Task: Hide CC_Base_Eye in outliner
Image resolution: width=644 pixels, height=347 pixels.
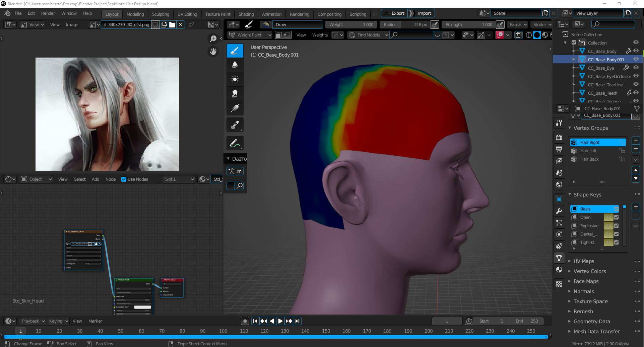Action: tap(636, 68)
